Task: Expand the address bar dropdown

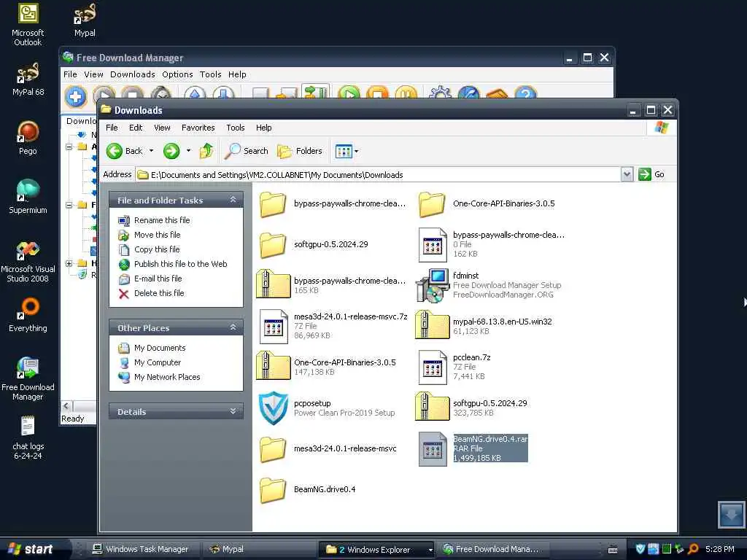Action: [627, 174]
